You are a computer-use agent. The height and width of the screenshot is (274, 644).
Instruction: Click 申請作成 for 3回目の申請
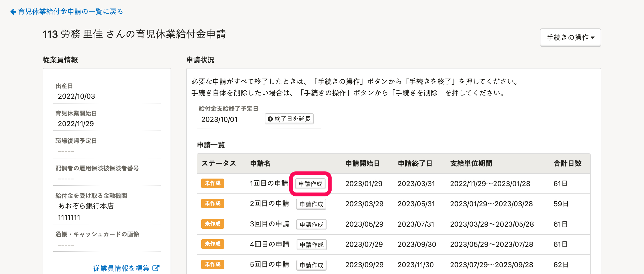311,224
